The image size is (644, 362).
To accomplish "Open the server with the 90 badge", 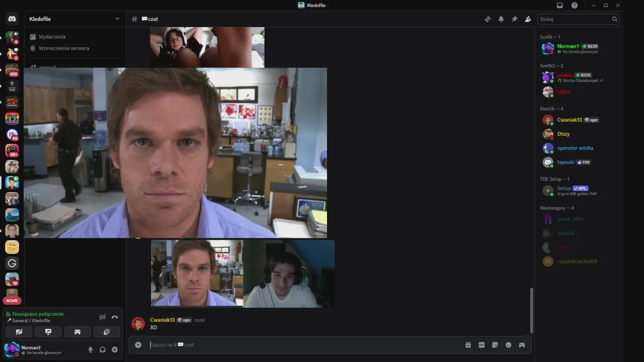I will [x=12, y=134].
